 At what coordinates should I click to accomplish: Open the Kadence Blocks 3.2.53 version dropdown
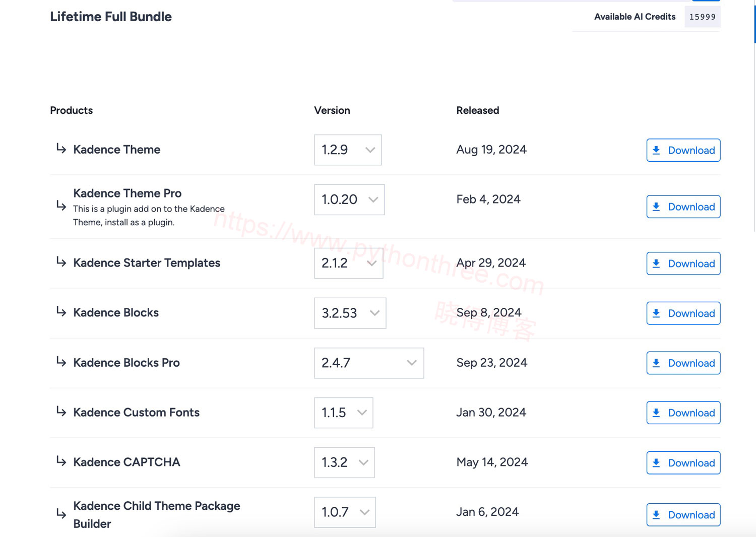[350, 313]
